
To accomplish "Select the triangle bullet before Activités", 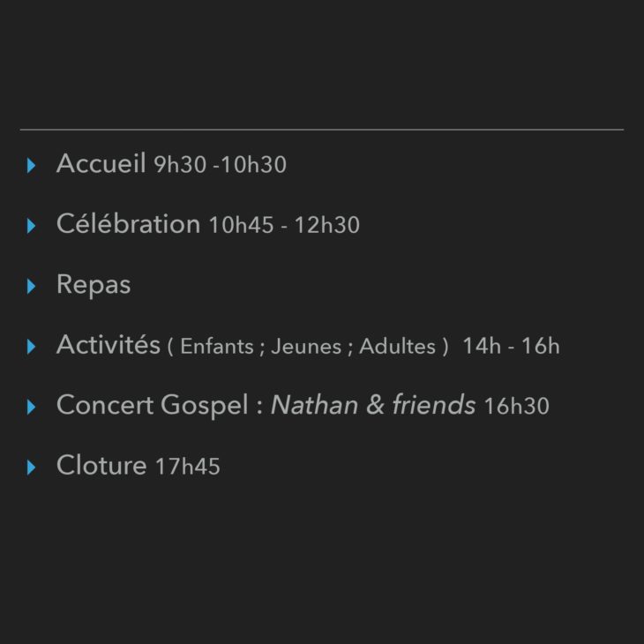I will click(x=31, y=347).
